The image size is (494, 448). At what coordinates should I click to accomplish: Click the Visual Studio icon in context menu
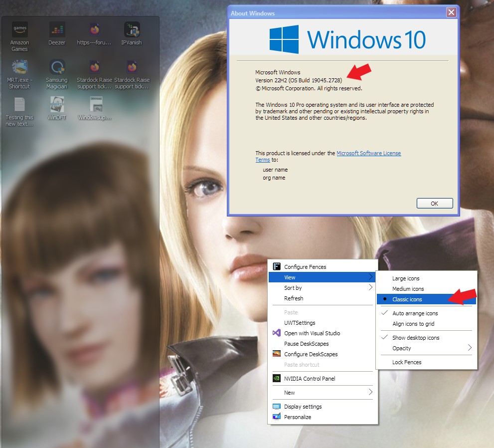coord(276,333)
